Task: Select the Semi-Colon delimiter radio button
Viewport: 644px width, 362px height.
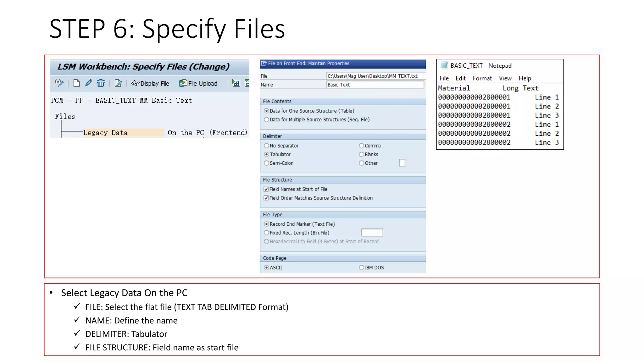Action: coord(267,163)
